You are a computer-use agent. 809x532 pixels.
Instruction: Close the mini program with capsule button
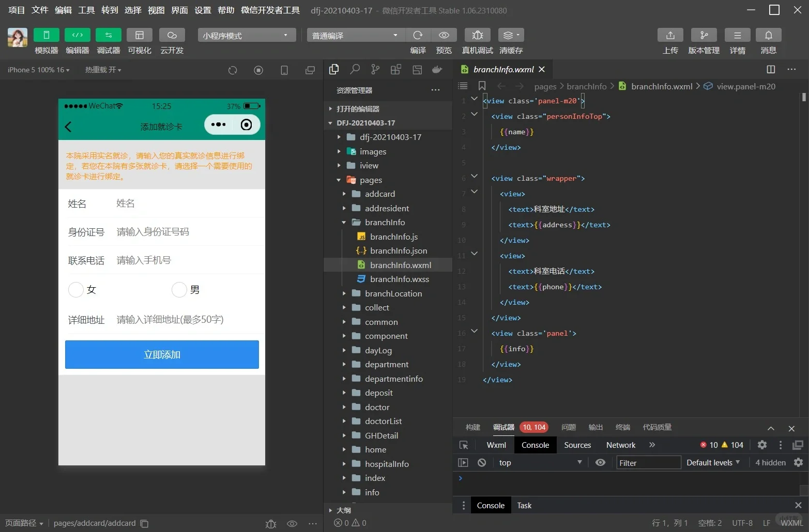[x=246, y=124]
